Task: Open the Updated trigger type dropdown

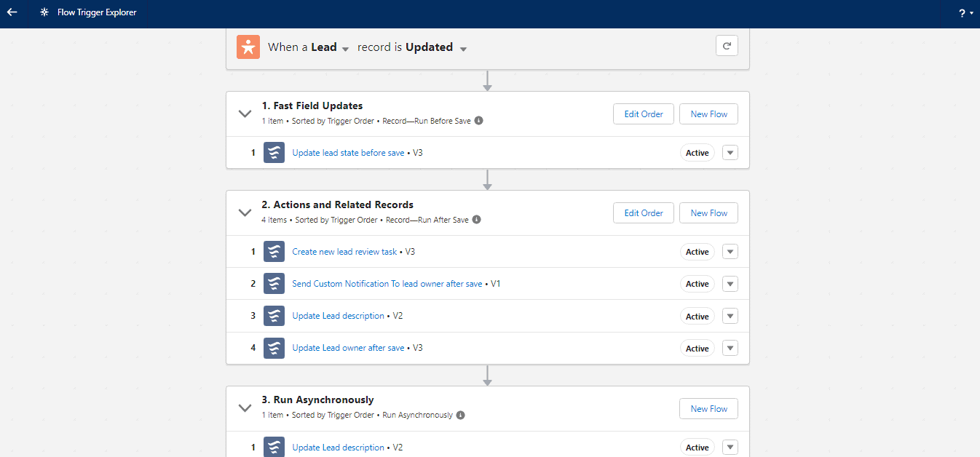Action: point(463,47)
